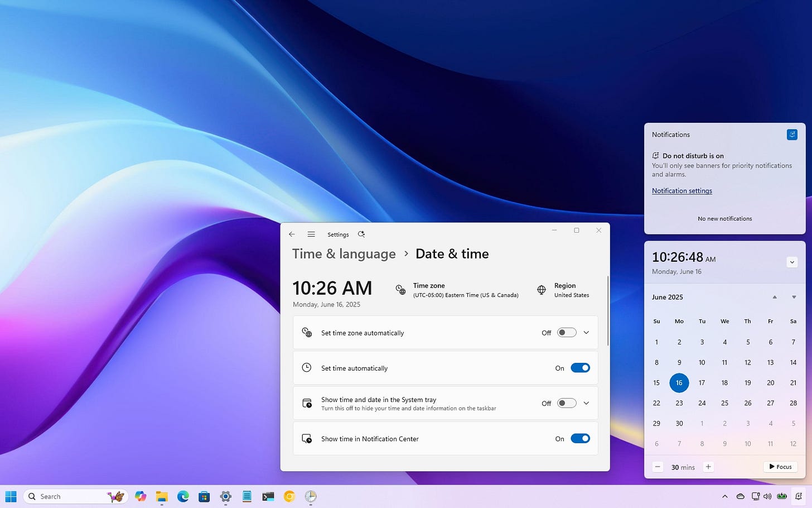812x508 pixels.
Task: Click the OneDrive cloud tray icon
Action: 740,496
